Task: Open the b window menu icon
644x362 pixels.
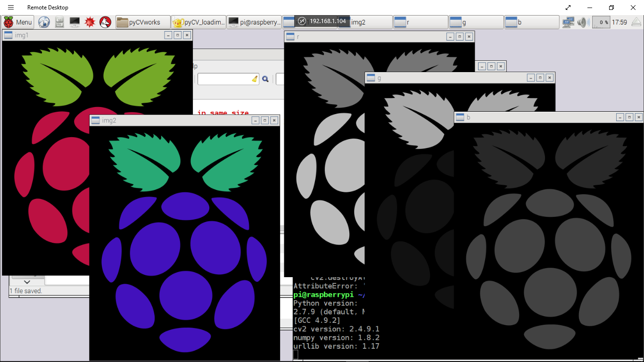Action: tap(460, 117)
